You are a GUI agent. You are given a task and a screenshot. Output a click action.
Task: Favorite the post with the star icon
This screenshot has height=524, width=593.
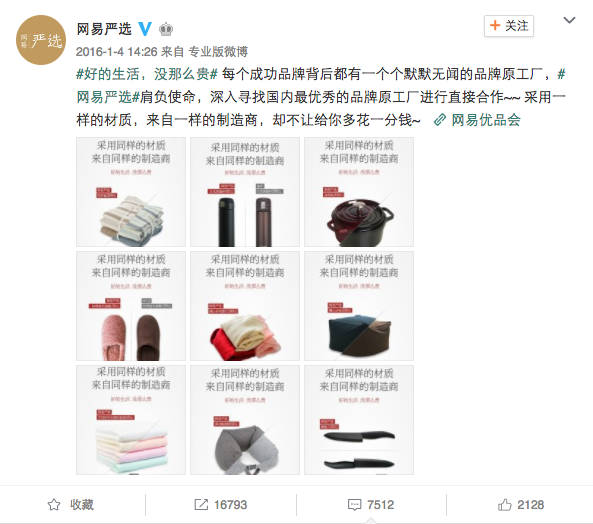tap(54, 505)
